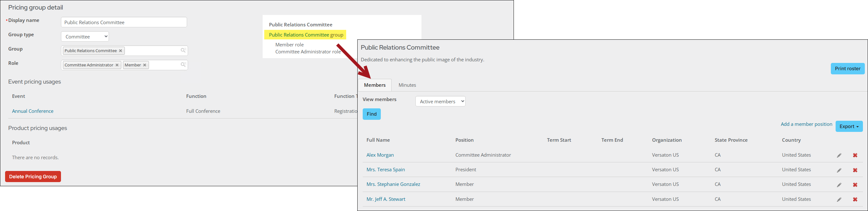Open the Group field lookup search icon
This screenshot has height=211, width=868.
[x=183, y=51]
